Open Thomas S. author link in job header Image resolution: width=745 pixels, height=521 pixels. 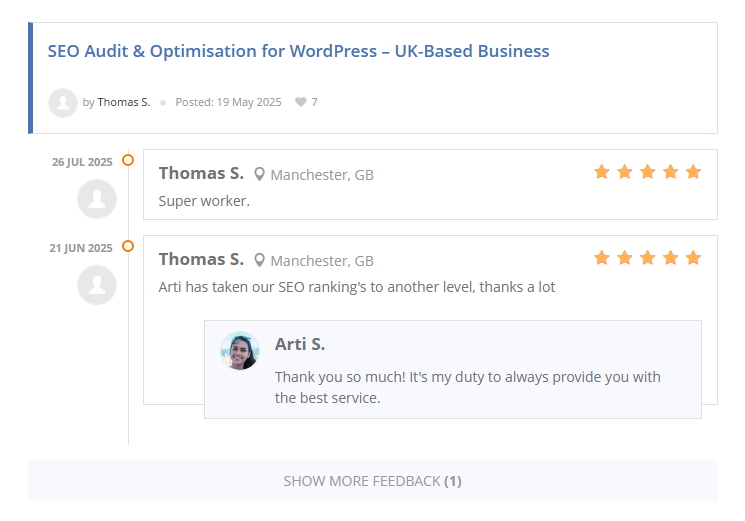click(x=124, y=102)
